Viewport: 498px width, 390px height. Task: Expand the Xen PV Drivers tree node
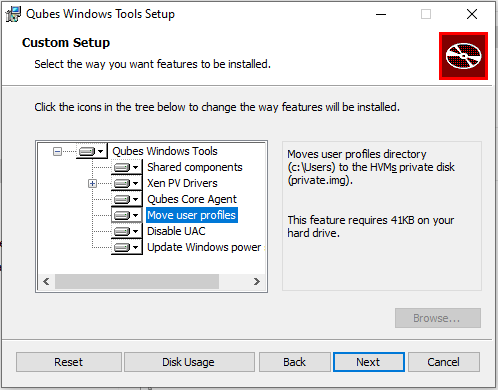click(92, 183)
